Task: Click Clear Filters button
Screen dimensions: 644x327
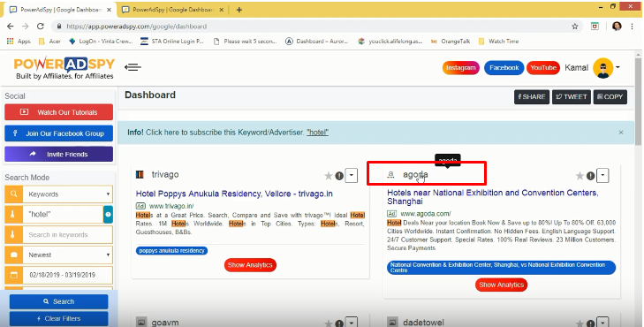Action: 58,318
